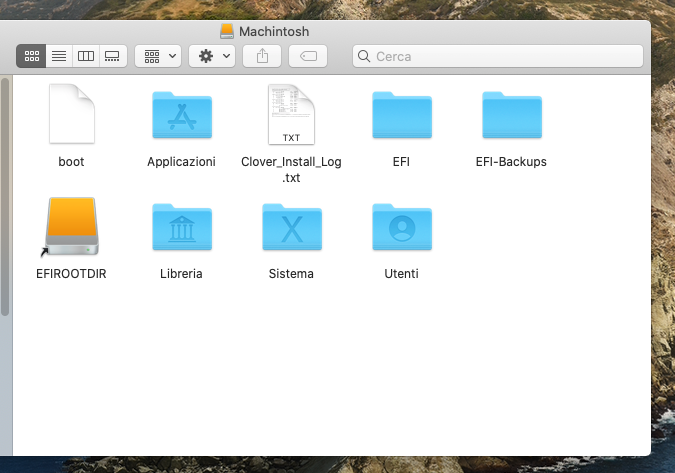Click the Machintosh window title text
675x473 pixels.
[x=274, y=31]
